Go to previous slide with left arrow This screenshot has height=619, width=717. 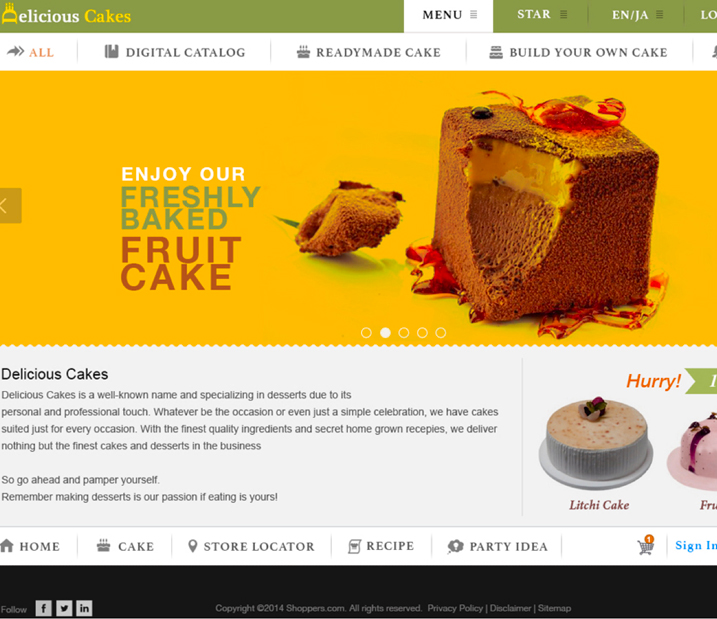(x=11, y=206)
